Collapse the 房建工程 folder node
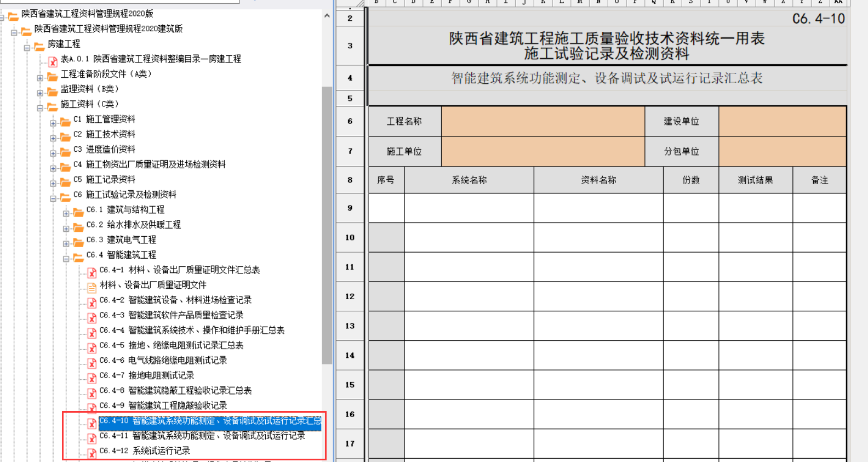Image resolution: width=868 pixels, height=462 pixels. pyautogui.click(x=26, y=48)
